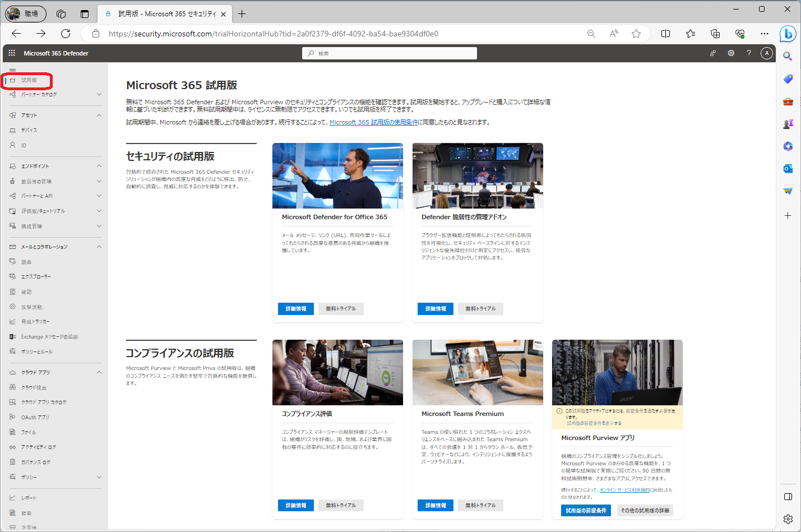Collapse the クラウド アプリ section chevron

point(99,372)
